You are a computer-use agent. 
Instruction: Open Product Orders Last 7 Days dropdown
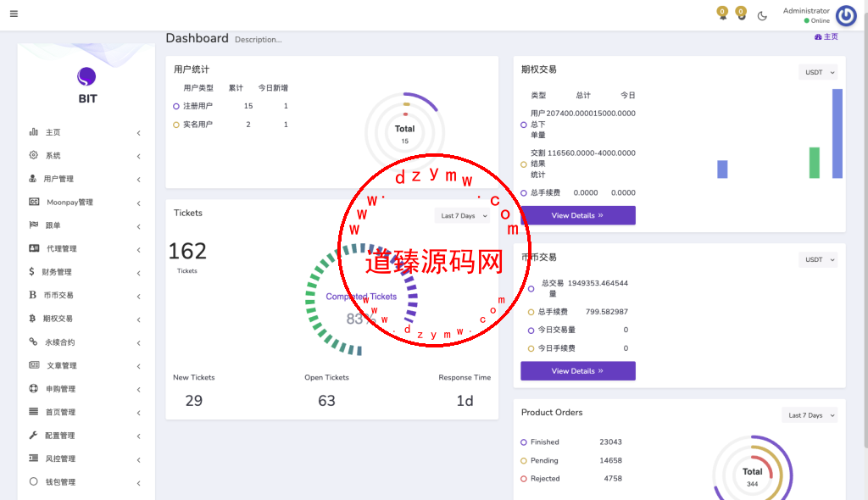(x=810, y=414)
